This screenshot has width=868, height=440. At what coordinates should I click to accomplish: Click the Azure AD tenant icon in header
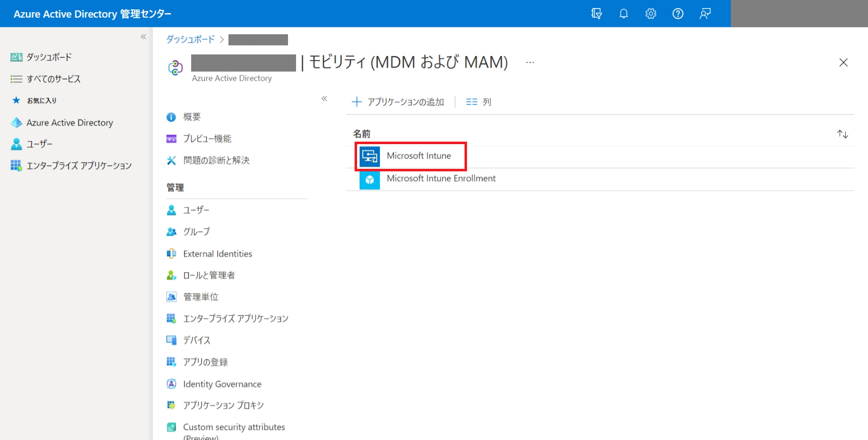[176, 67]
